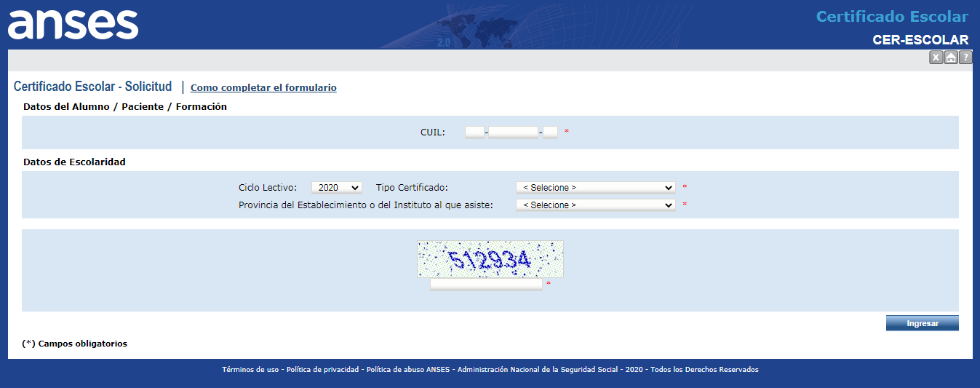
Task: Go to home via house icon
Action: (950, 58)
